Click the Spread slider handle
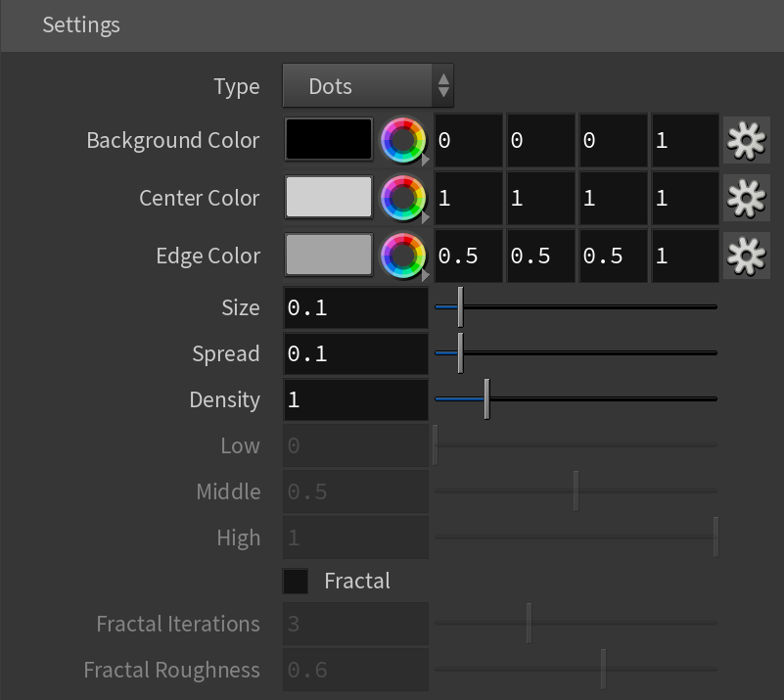Viewport: 784px width, 700px height. coord(460,353)
